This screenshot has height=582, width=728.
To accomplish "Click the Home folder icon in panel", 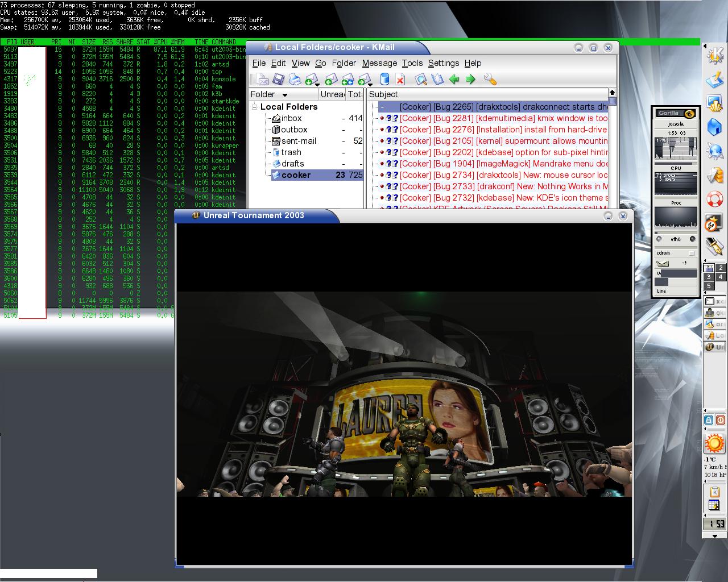I will (x=714, y=127).
